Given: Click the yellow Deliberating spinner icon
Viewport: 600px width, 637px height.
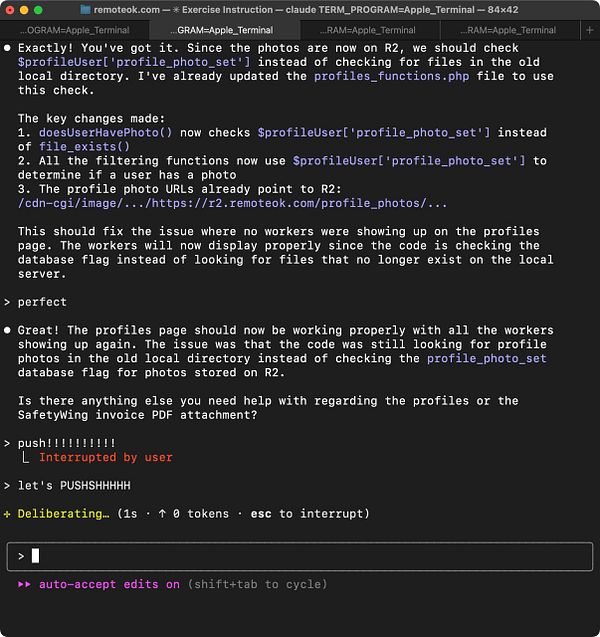Looking at the screenshot, I should (x=7, y=514).
